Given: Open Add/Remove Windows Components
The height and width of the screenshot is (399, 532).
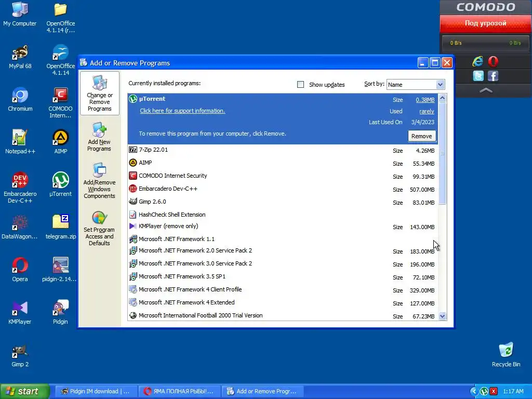Looking at the screenshot, I should click(x=99, y=181).
